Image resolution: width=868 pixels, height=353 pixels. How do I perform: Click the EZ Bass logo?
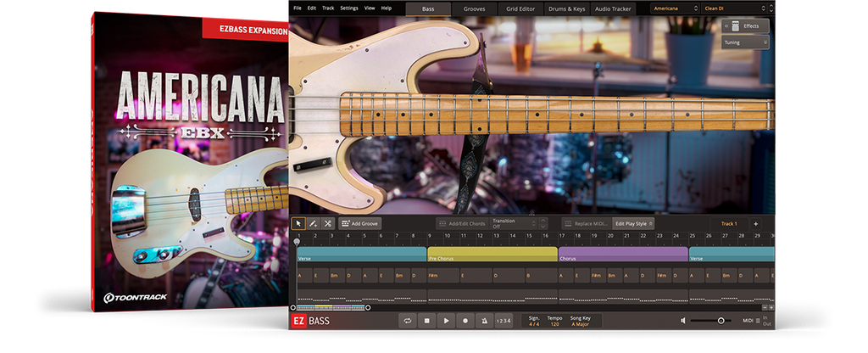click(310, 320)
